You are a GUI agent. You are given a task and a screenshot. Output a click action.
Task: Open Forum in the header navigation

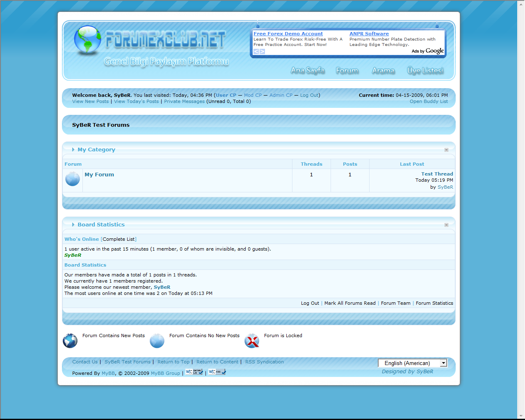[x=347, y=71]
